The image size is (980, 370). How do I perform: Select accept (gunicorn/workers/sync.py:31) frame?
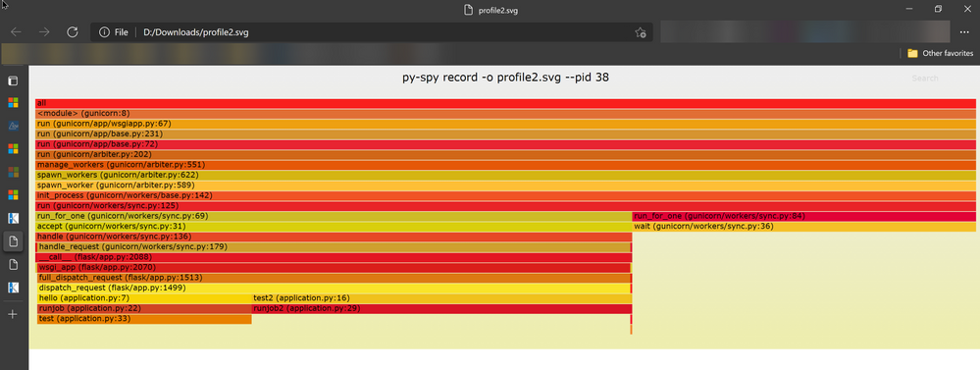tap(334, 227)
